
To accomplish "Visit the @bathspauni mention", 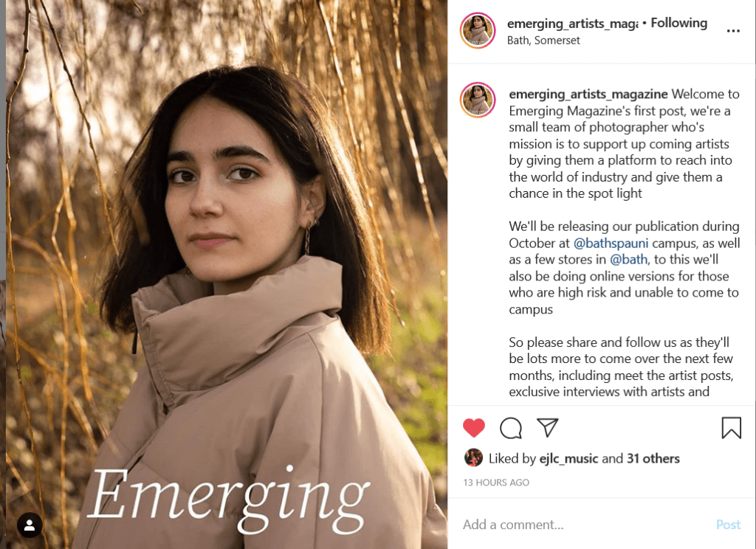I will point(611,243).
